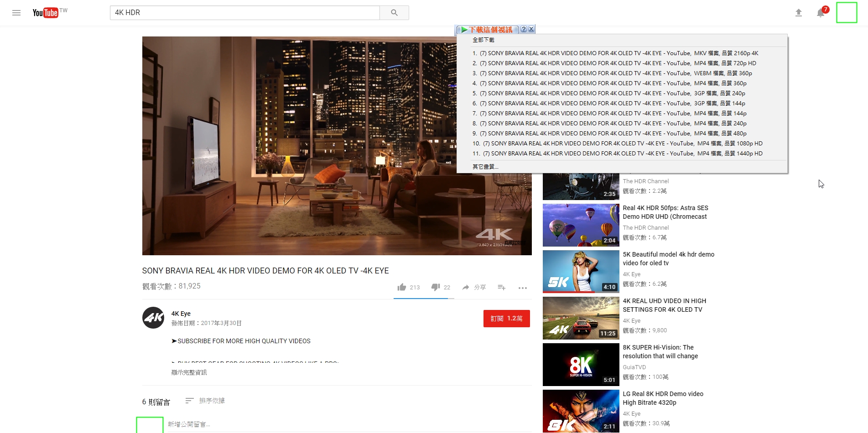Open the 2:35 duration video thumbnail
The image size is (868, 433).
point(581,187)
